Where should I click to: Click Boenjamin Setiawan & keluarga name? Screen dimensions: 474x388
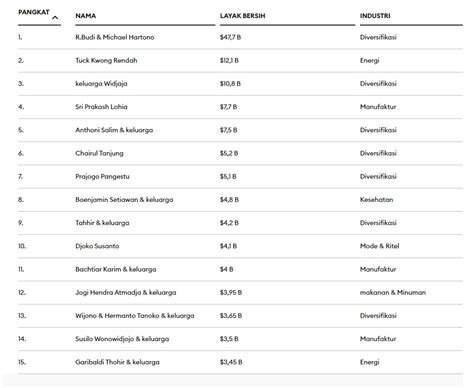[124, 200]
